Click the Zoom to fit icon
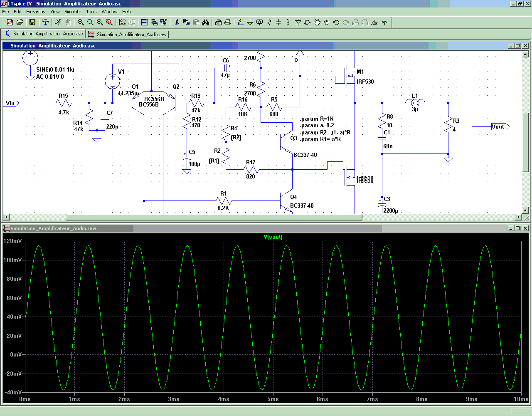Screen dimensions: 532x416 109,22
